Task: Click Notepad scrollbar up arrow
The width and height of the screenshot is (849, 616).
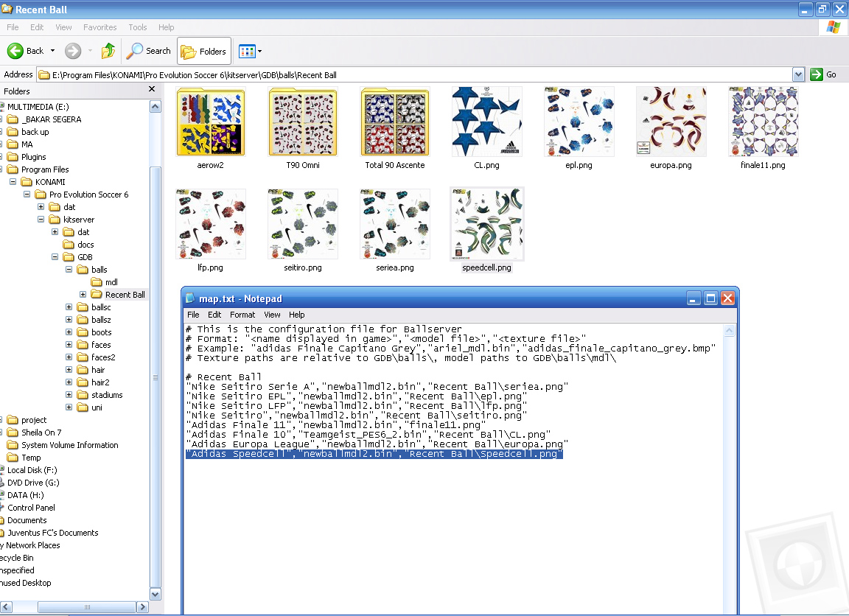Action: point(730,330)
